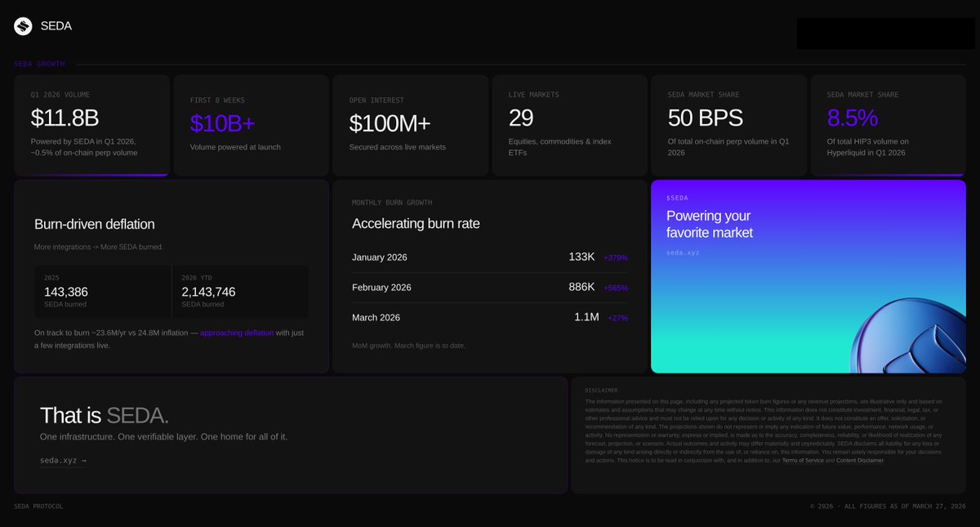980x527 pixels.
Task: Select the 2,143,746 burned value
Action: [x=208, y=292]
